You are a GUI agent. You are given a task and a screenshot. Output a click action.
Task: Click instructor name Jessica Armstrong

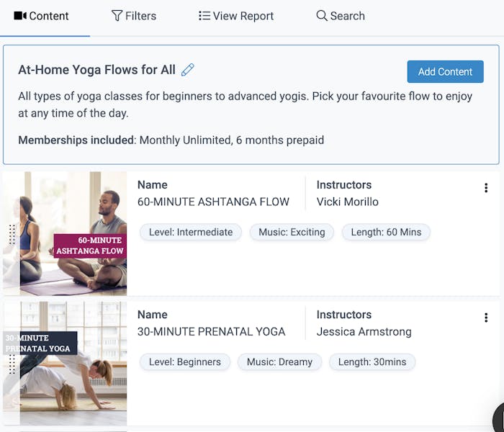pyautogui.click(x=364, y=332)
